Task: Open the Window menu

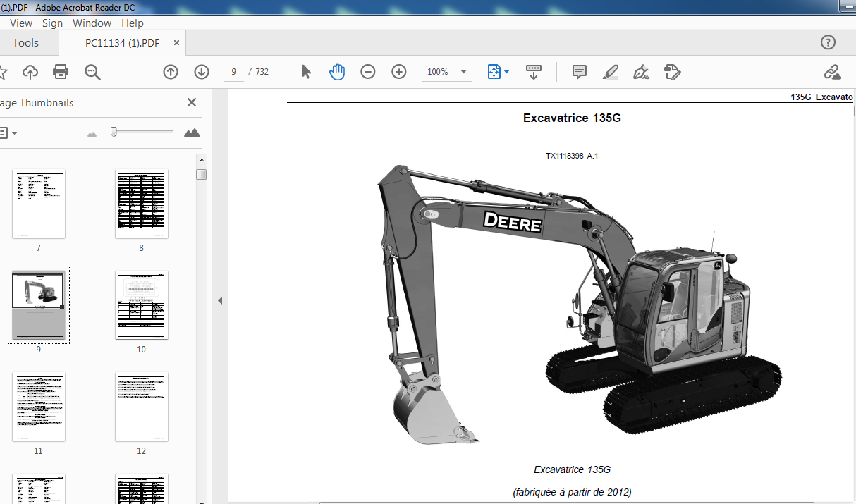Action: point(92,23)
